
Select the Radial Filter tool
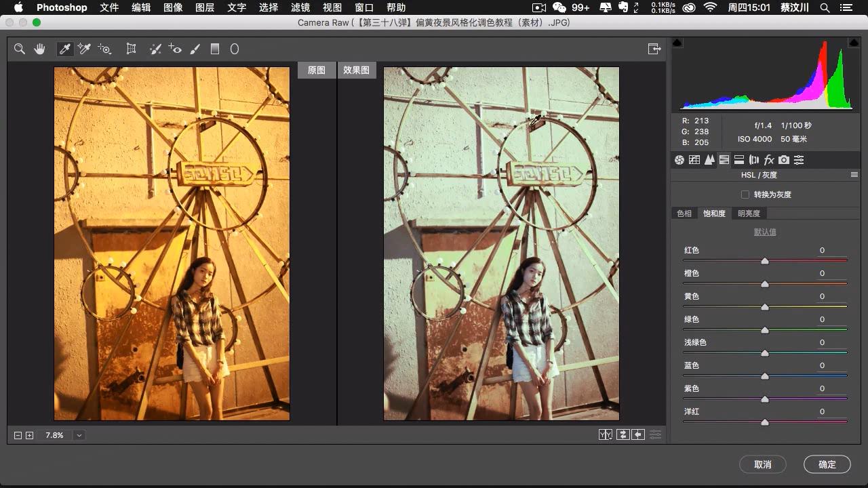coord(235,49)
